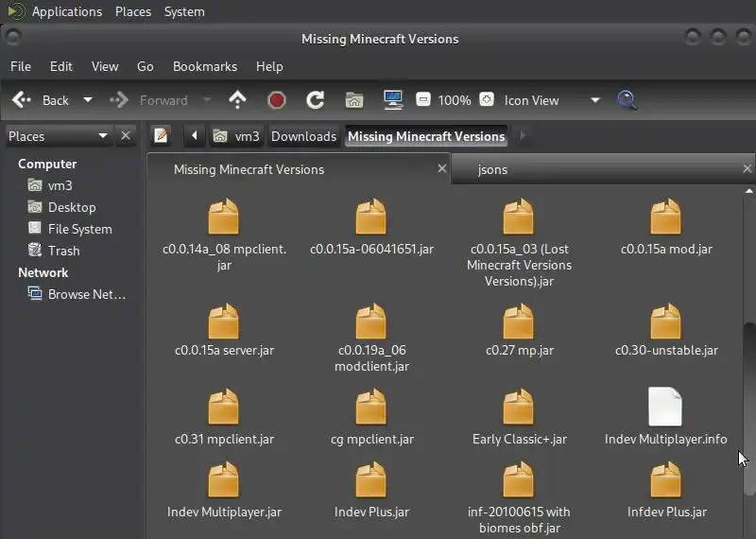
Task: Open the Go menu
Action: coord(146,66)
